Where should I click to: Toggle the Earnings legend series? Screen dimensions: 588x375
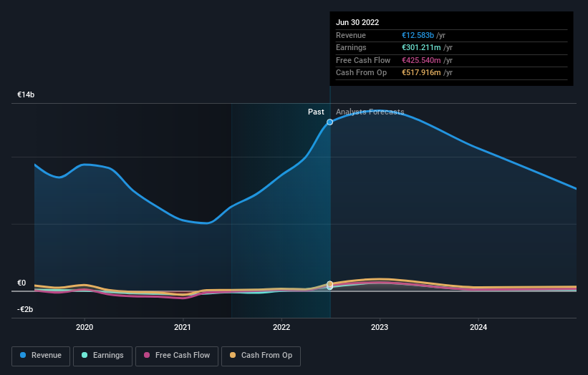(102, 356)
